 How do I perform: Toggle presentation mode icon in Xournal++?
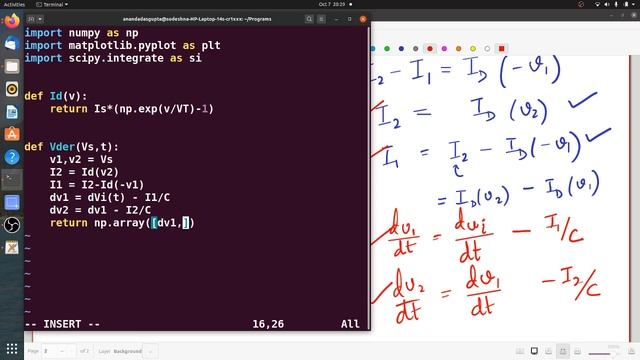coord(534,351)
